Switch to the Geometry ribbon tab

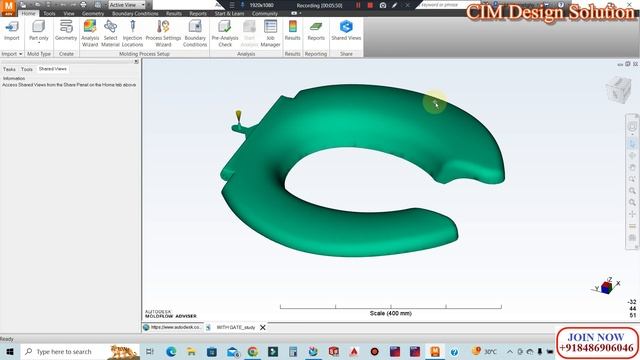[93, 13]
